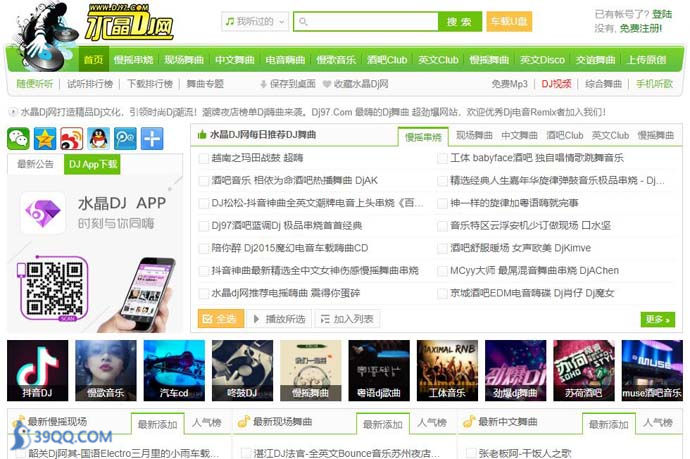
Task: Click the orange 车载U盘 button
Action: [509, 21]
